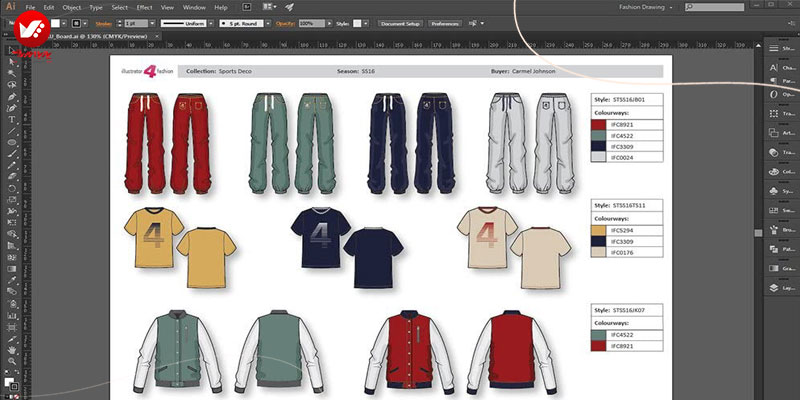Open the Symbols panel icon
This screenshot has width=800, height=400.
(x=774, y=191)
